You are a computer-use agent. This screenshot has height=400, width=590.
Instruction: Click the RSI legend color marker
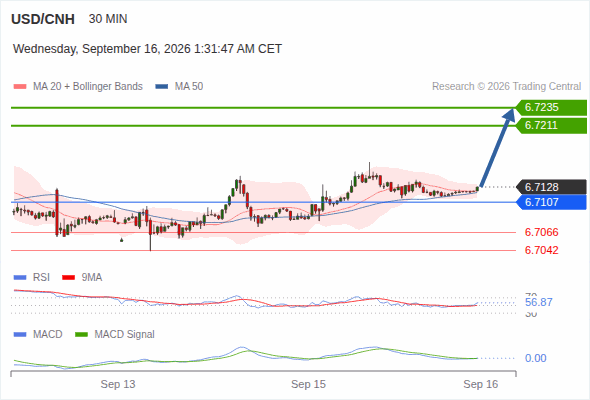pos(20,278)
